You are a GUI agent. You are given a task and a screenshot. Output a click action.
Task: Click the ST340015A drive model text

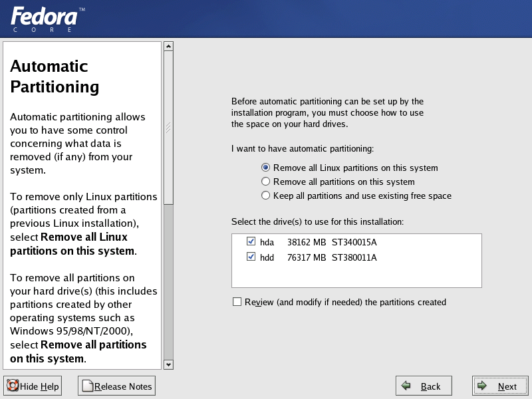[354, 242]
